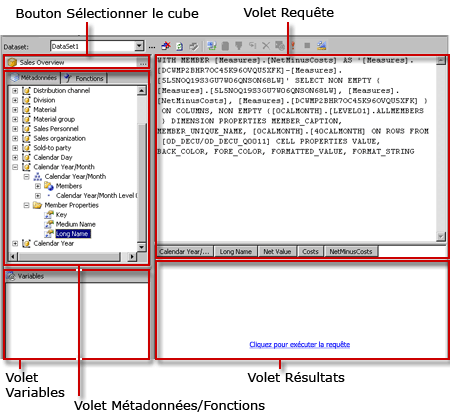Image resolution: width=450 pixels, height=416 pixels.
Task: Click the query pane scroll-down arrow
Action: pyautogui.click(x=441, y=236)
